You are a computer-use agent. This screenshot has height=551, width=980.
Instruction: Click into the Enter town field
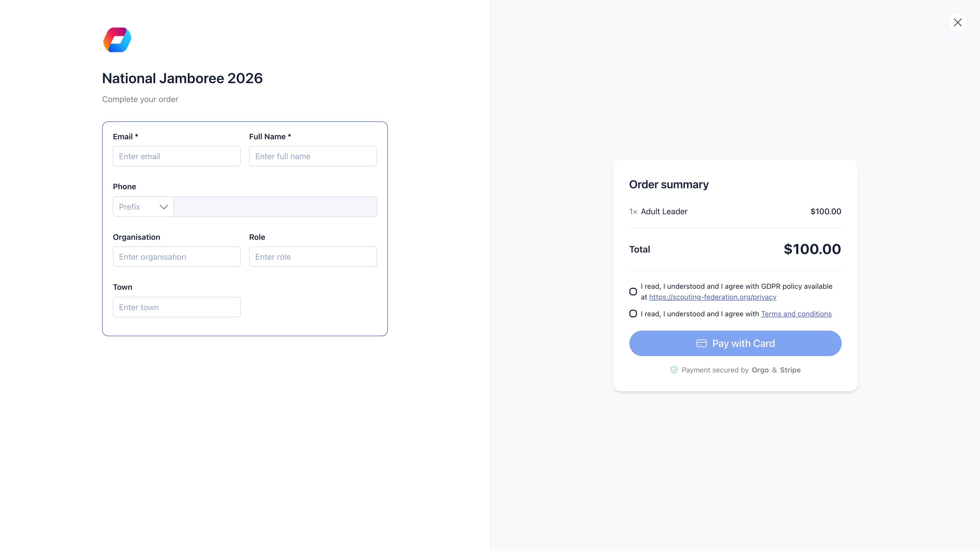[177, 307]
